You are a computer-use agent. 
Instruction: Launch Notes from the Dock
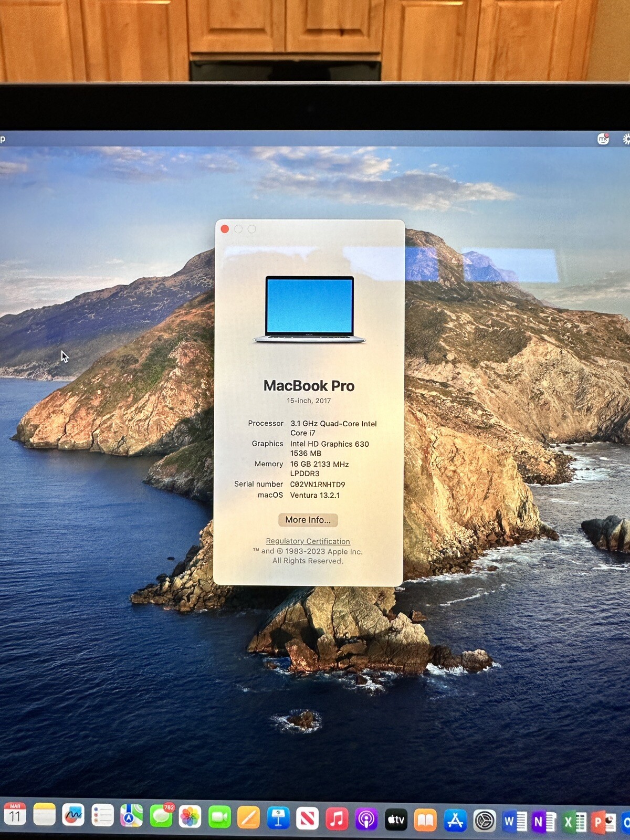coord(45,815)
